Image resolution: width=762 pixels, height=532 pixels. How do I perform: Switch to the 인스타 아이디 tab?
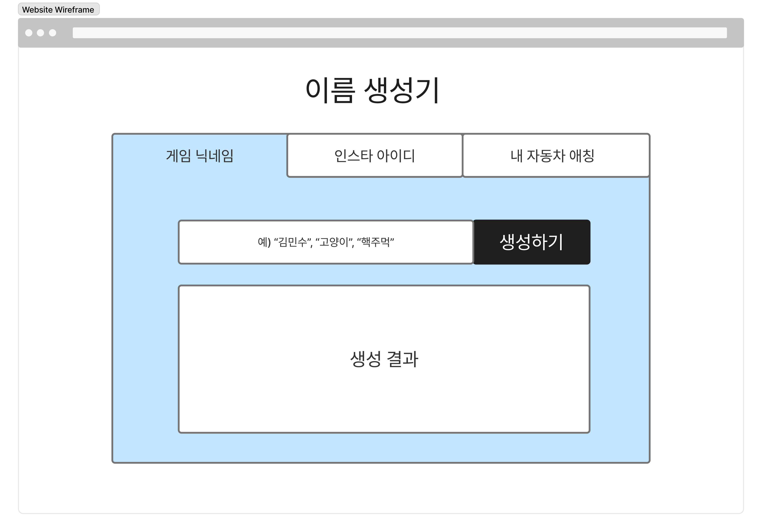tap(374, 156)
